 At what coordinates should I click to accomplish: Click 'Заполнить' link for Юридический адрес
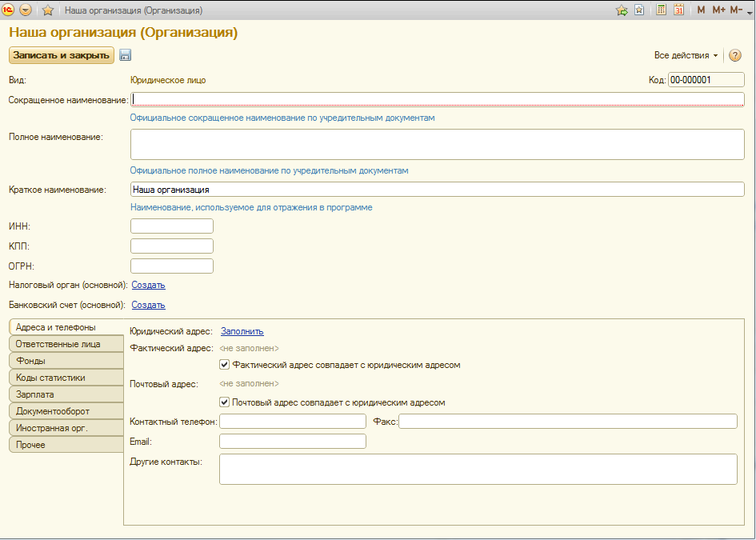click(x=242, y=331)
